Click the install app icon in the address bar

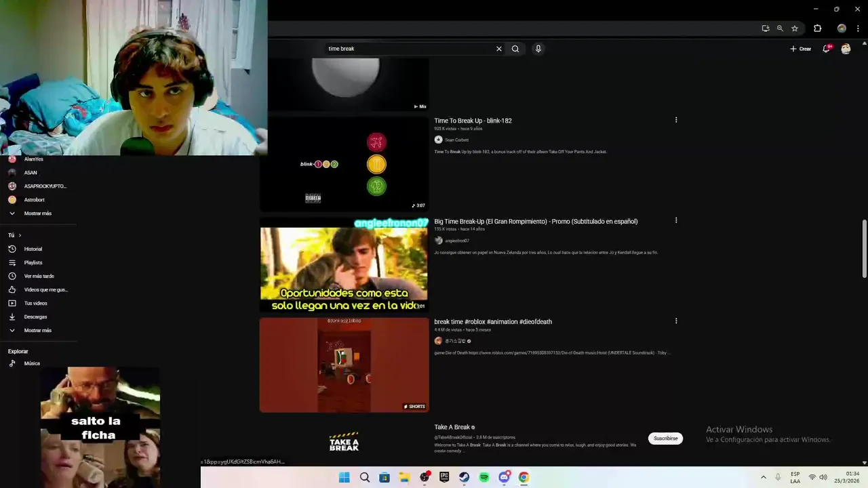click(766, 28)
